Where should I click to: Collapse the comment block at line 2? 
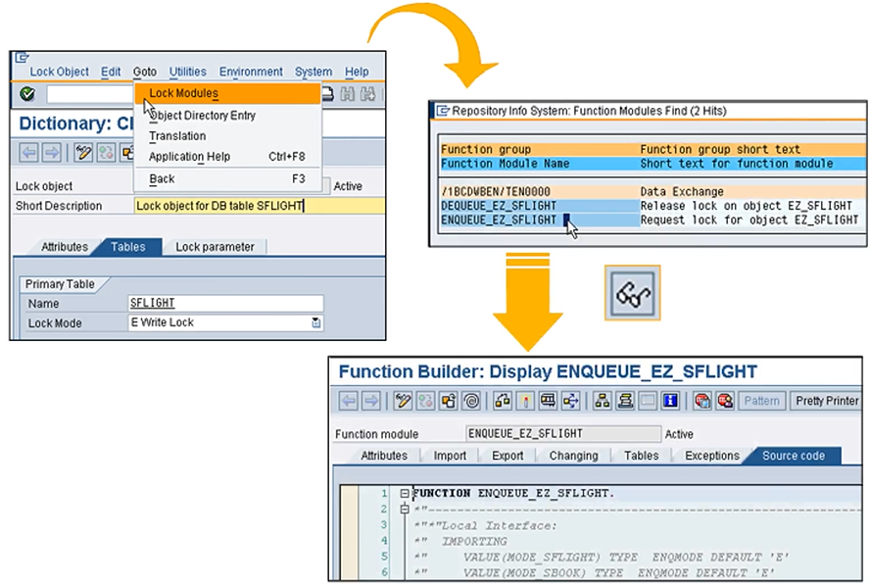point(405,510)
